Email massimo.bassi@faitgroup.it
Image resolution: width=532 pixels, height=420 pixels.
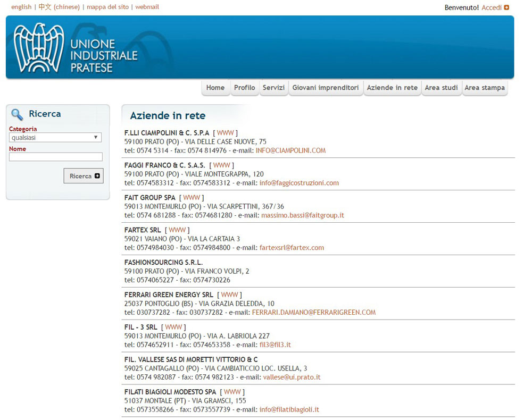pos(303,215)
